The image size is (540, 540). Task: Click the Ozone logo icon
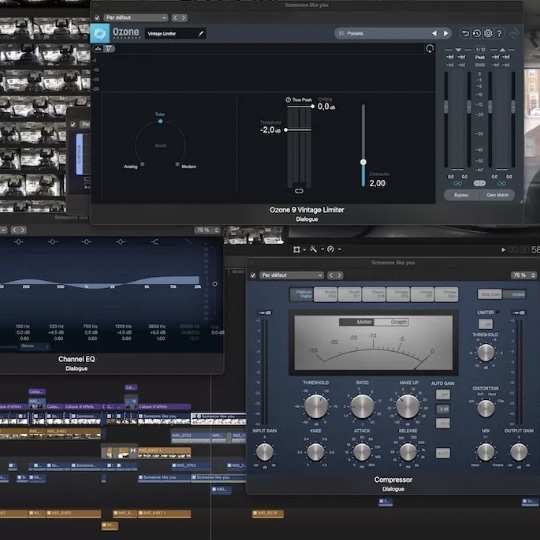coord(100,33)
